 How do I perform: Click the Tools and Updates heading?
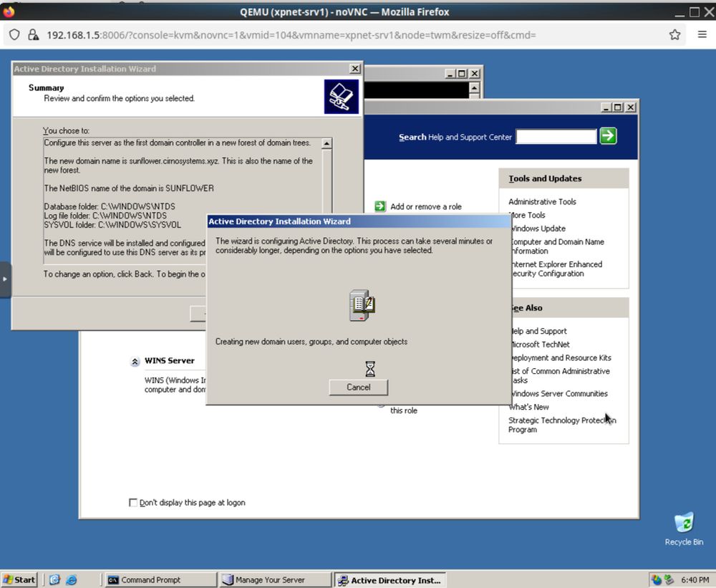point(545,178)
